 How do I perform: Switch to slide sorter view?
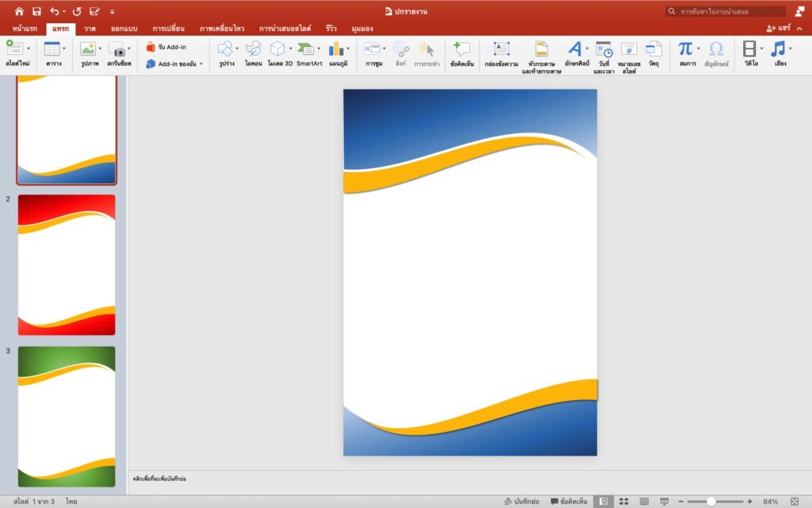624,502
